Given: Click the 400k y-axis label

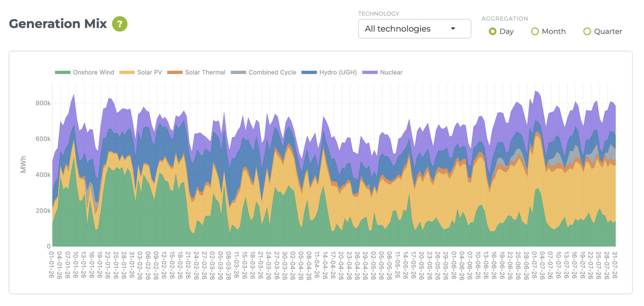Looking at the screenshot, I should pos(43,175).
